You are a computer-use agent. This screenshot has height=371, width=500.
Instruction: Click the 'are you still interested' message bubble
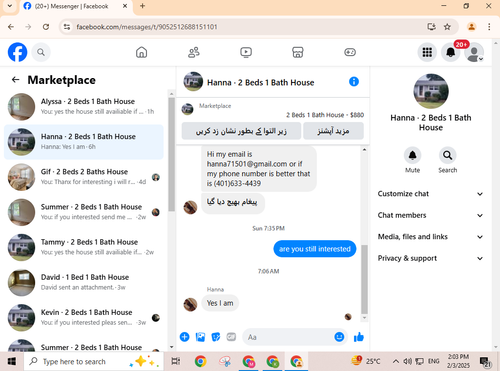click(x=315, y=249)
